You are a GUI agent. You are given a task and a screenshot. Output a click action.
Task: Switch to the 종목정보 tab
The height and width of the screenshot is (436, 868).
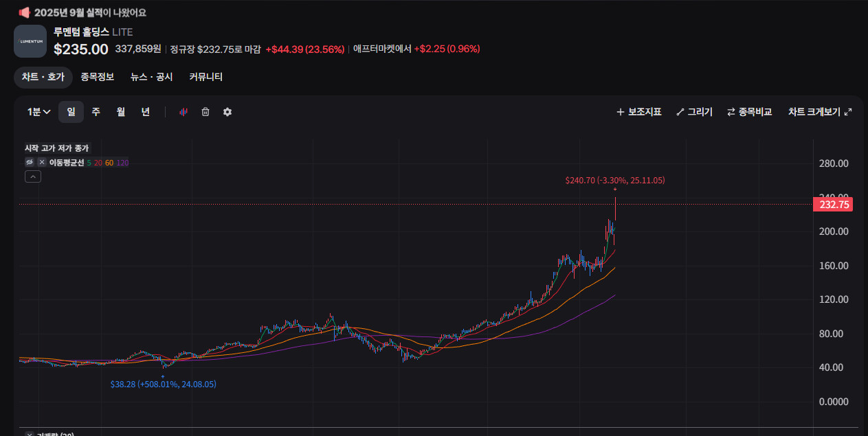97,78
